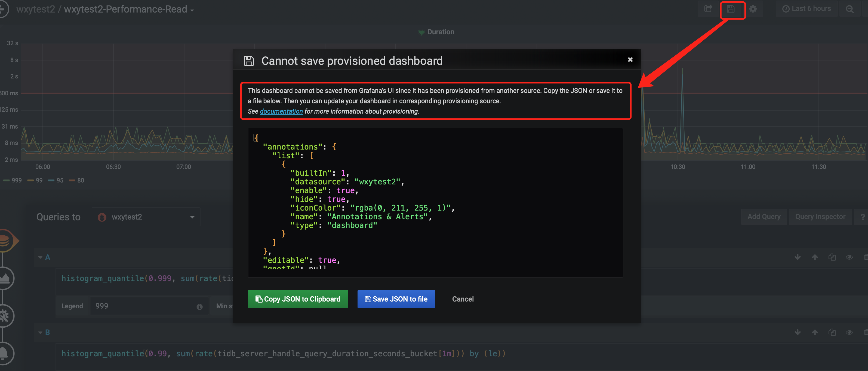Open the Alert bell tab in sidebar
The image size is (868, 371).
click(x=5, y=353)
